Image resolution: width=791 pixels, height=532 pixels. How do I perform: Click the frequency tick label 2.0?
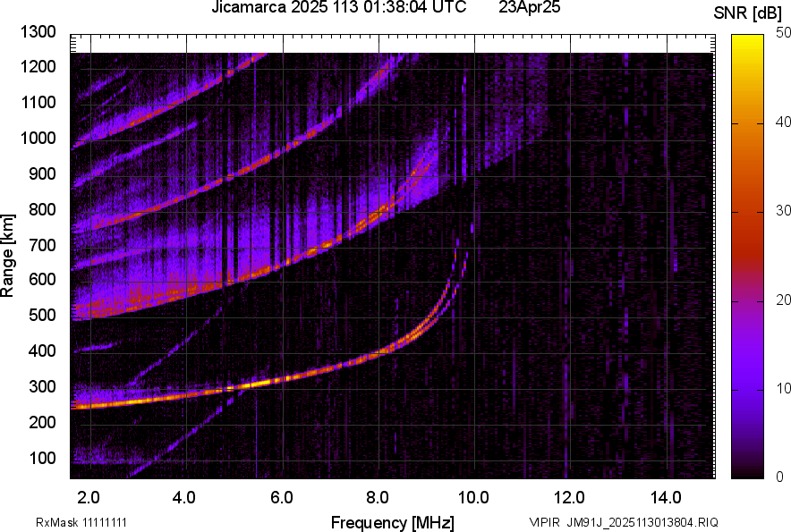(x=89, y=498)
